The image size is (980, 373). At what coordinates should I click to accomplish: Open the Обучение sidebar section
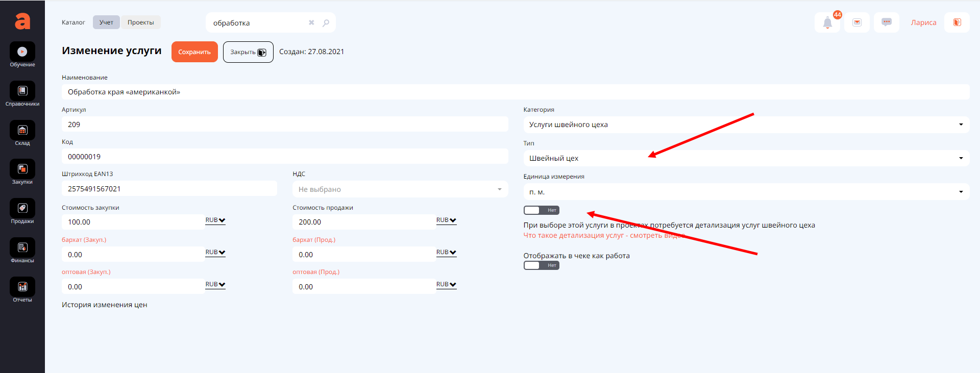pyautogui.click(x=22, y=53)
